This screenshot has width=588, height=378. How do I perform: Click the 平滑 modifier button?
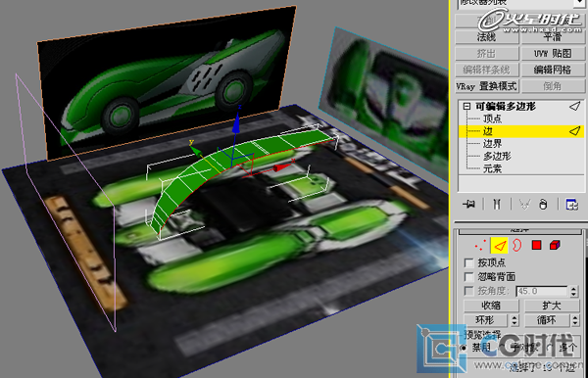click(553, 36)
